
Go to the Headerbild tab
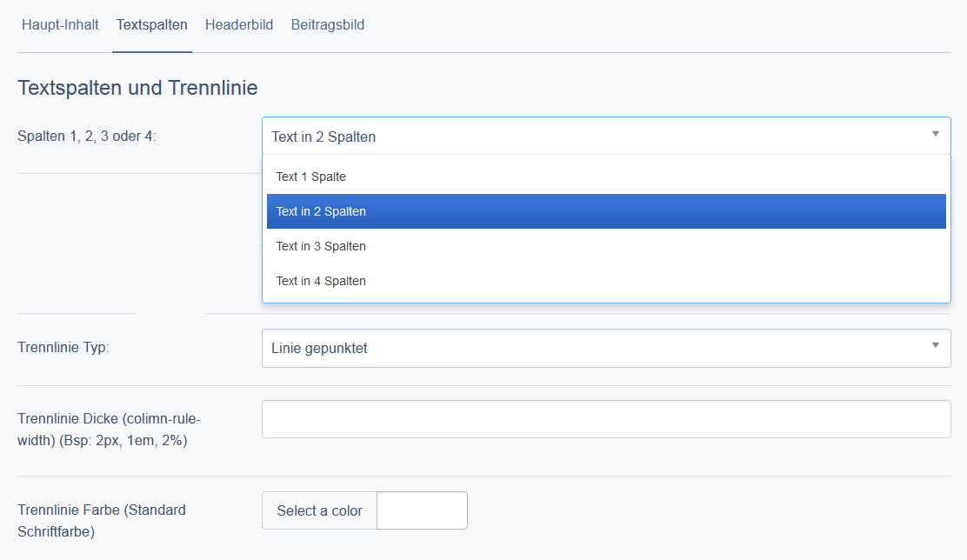(x=239, y=24)
